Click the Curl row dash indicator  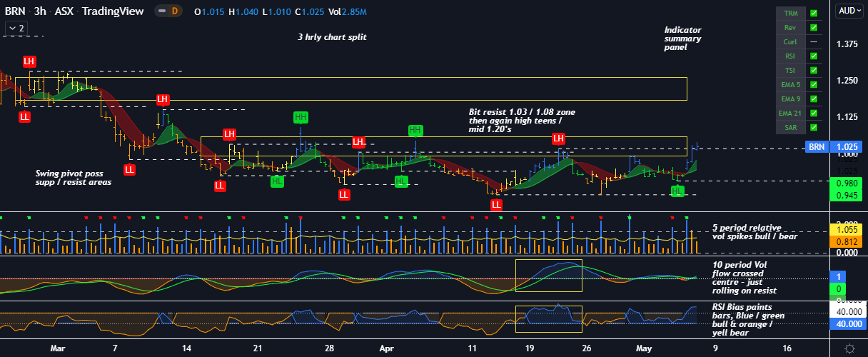click(814, 42)
